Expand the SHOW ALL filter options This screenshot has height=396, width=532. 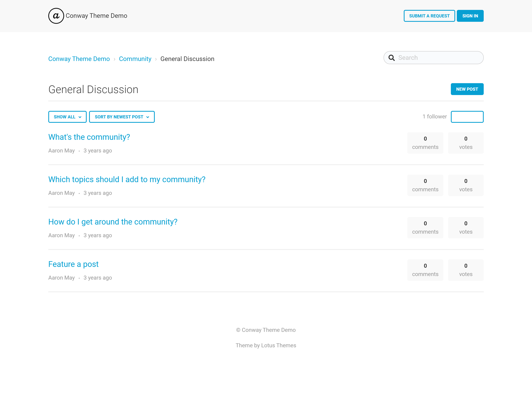pos(67,117)
